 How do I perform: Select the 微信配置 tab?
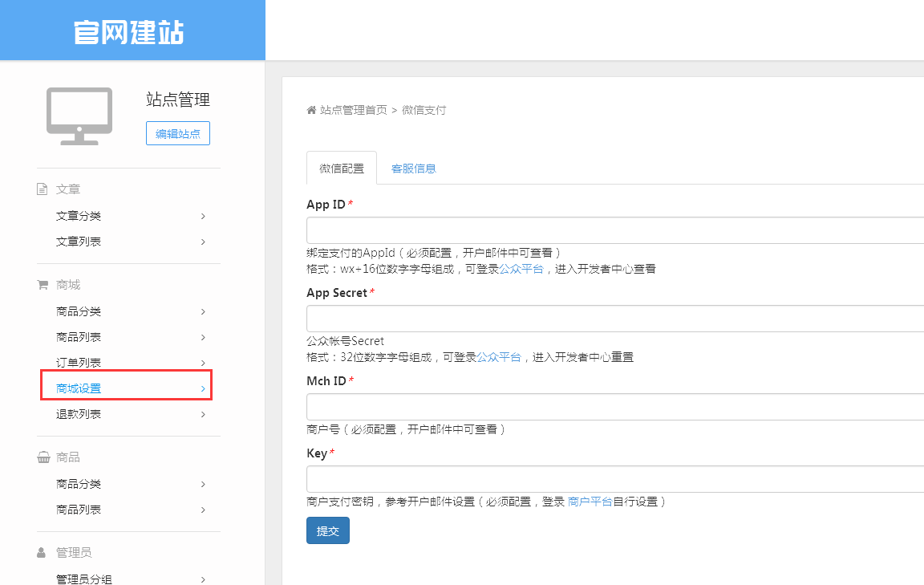click(342, 169)
